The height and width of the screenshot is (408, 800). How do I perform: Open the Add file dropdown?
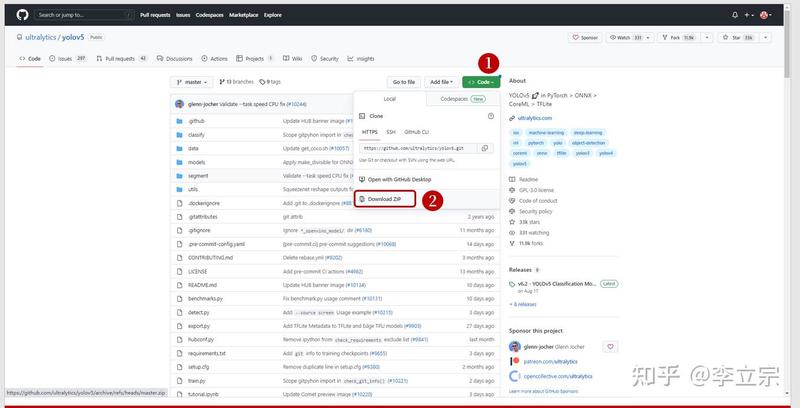coord(441,82)
